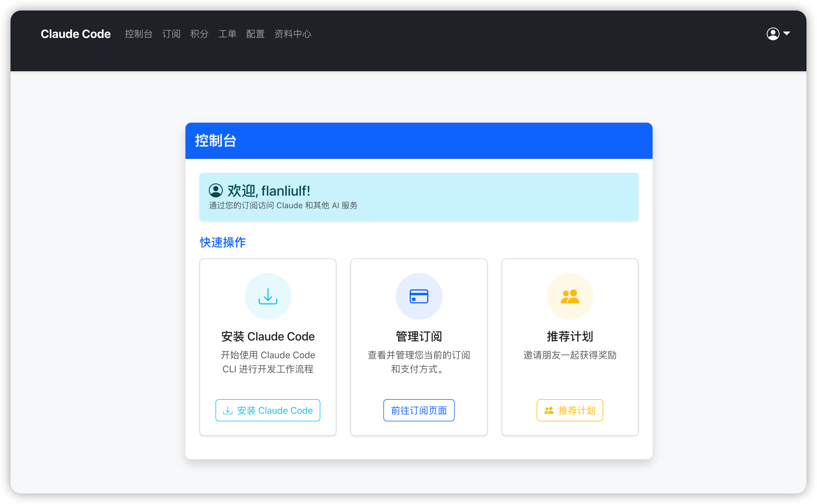Click people icon inside referral button

[549, 410]
